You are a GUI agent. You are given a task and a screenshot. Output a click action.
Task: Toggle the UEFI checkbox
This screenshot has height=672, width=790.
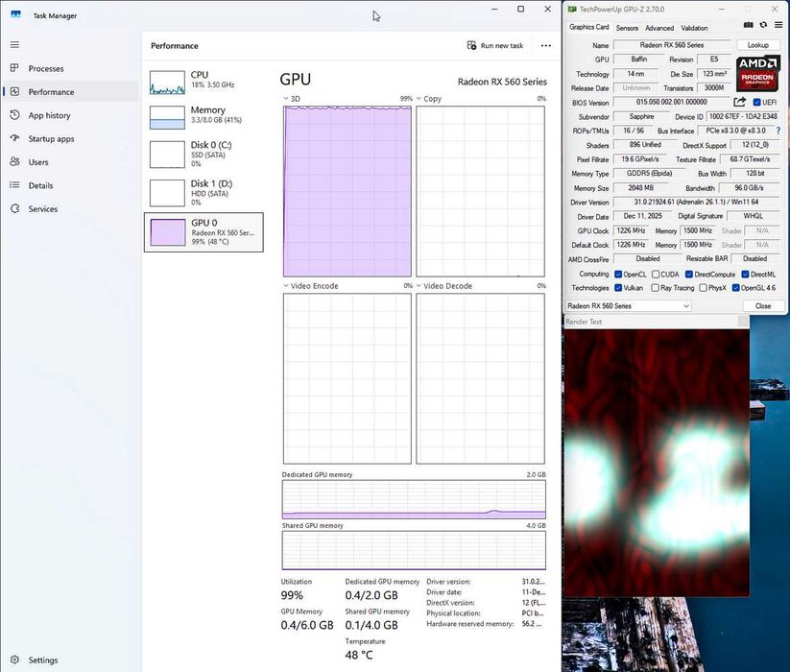(756, 103)
